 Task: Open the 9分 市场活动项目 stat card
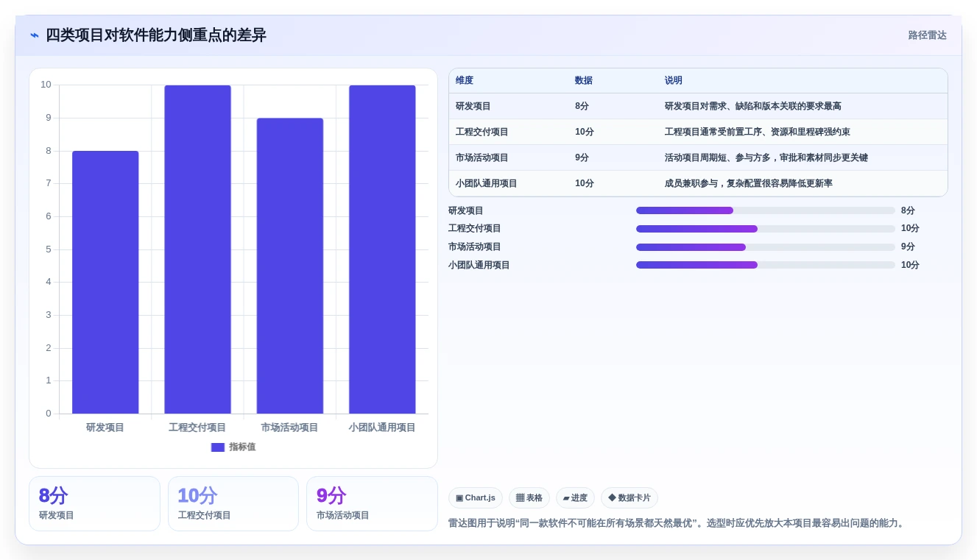(372, 503)
